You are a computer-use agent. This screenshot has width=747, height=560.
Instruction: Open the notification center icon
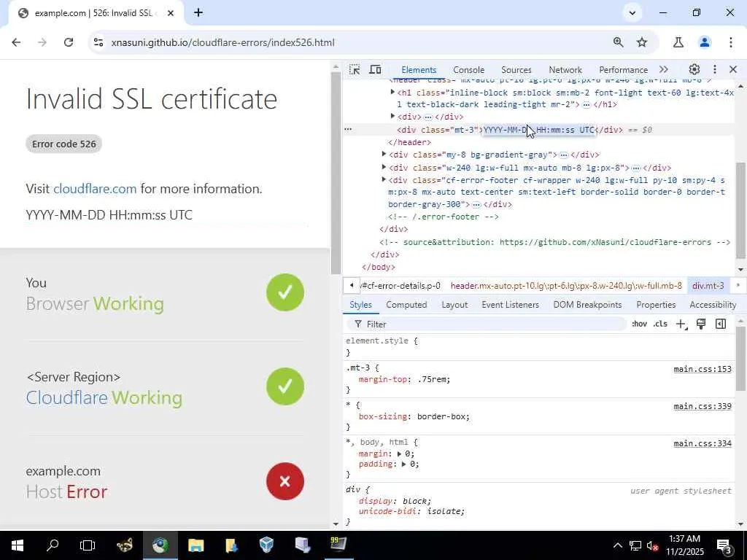(x=724, y=545)
